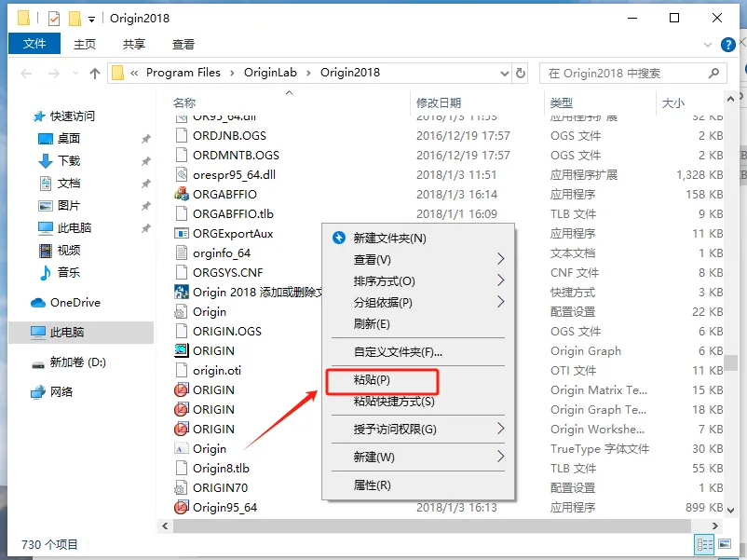Open the 授予访问权限(G) submenu
The height and width of the screenshot is (560, 747).
pos(395,429)
